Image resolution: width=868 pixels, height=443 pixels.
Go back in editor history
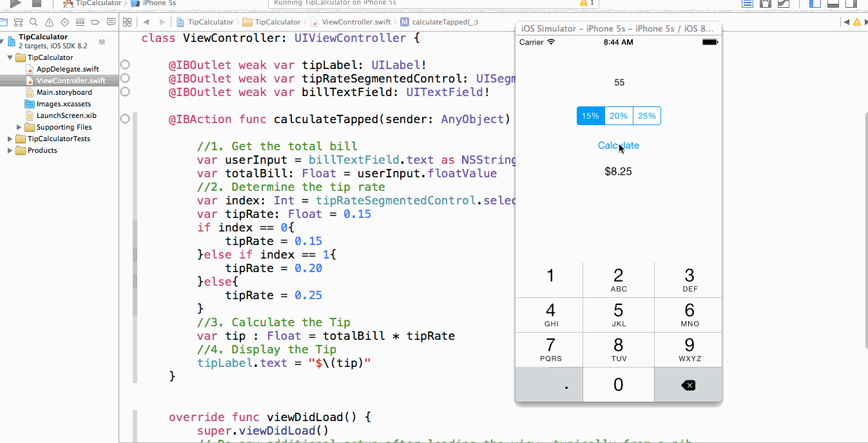146,23
